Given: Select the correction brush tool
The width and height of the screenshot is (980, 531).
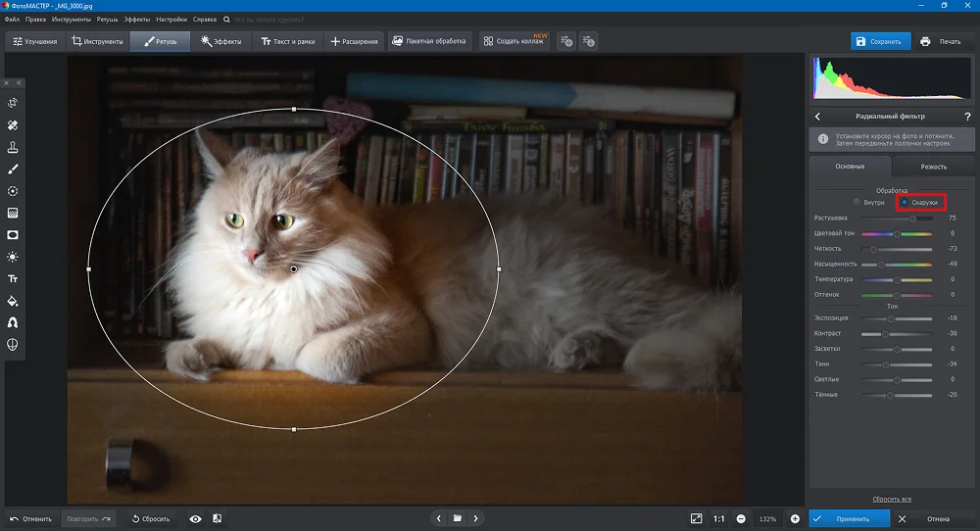Looking at the screenshot, I should pos(13,169).
